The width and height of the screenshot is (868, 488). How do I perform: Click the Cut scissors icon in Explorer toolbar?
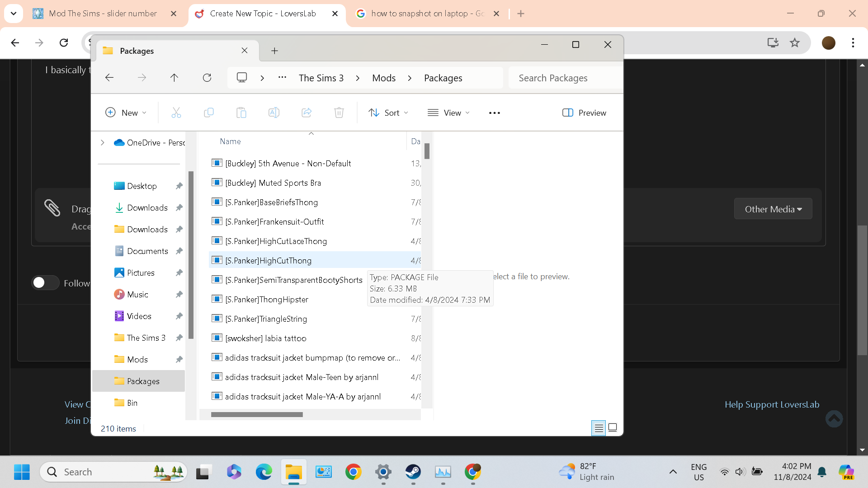(x=176, y=113)
